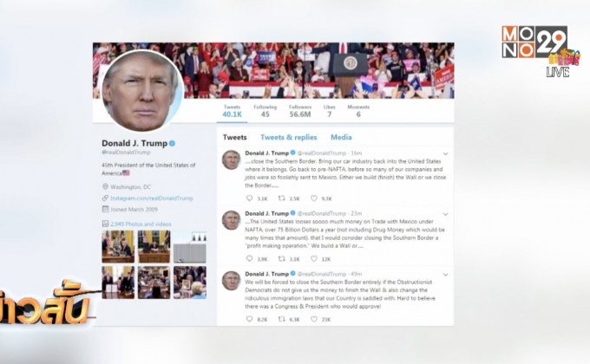Screen dimensions: 590x364
Task: Open the dropdown arrow on the 16m tweet
Action: 445,153
